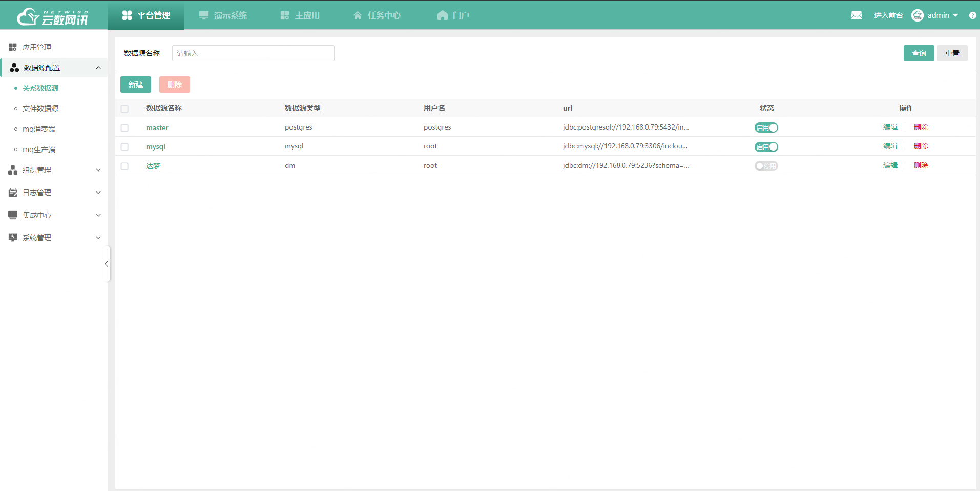Click 编辑 link for the mysql row

(890, 146)
